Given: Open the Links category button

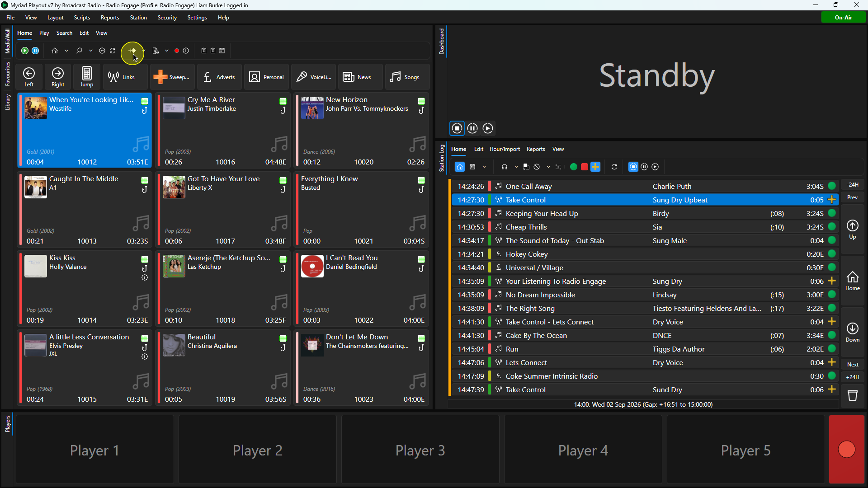Looking at the screenshot, I should point(122,77).
